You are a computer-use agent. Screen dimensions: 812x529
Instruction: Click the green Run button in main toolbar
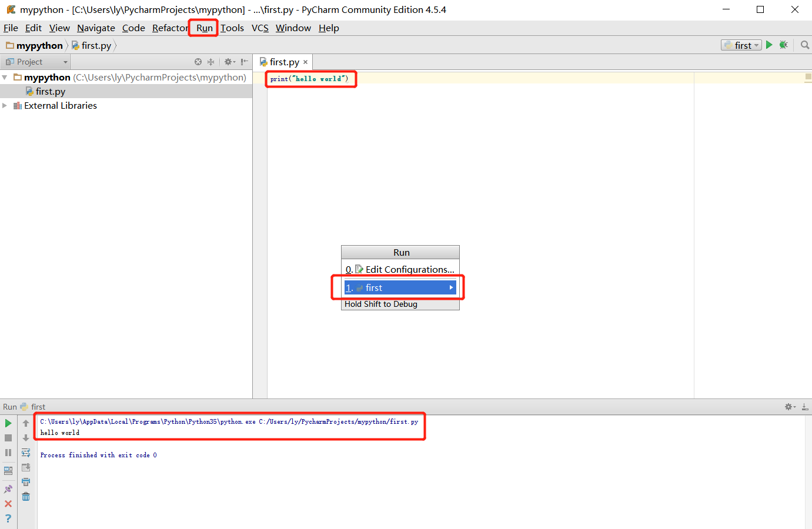769,45
